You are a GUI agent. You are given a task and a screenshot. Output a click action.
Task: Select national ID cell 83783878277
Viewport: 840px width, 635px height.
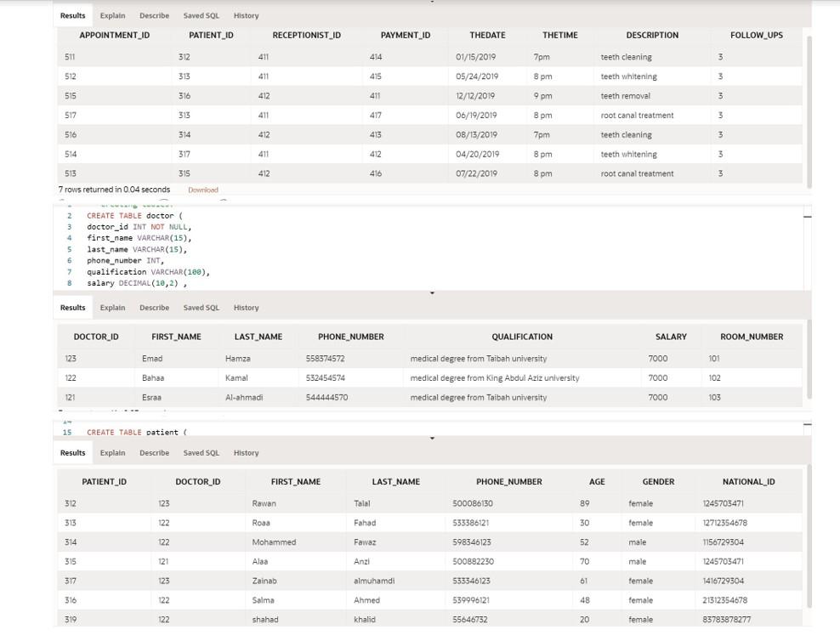click(x=726, y=620)
